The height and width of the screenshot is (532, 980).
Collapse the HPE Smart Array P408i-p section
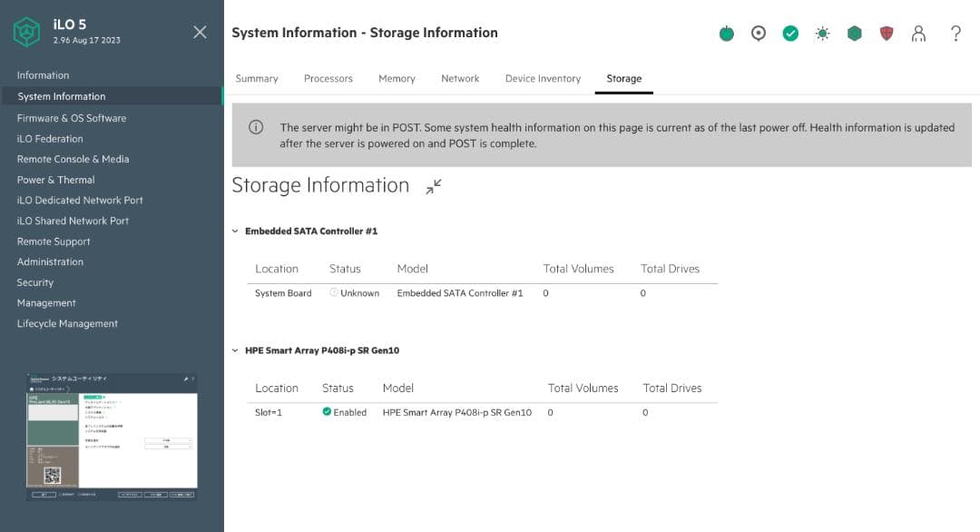tap(235, 350)
